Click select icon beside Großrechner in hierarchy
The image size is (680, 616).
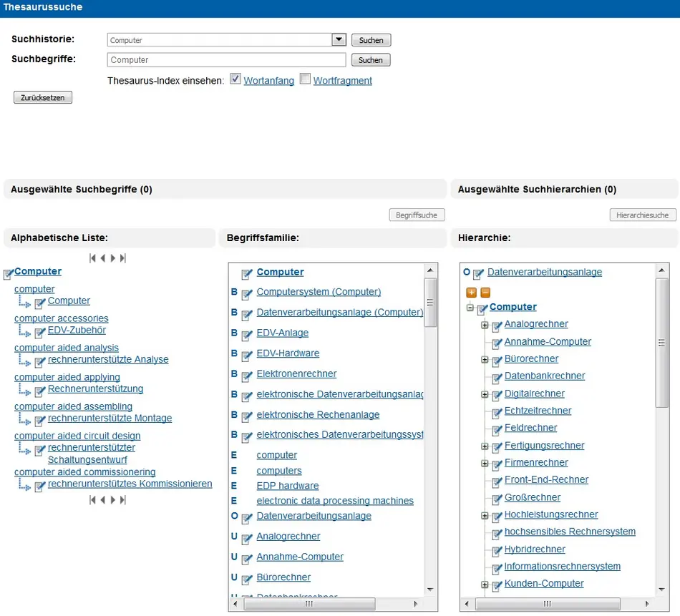point(497,499)
